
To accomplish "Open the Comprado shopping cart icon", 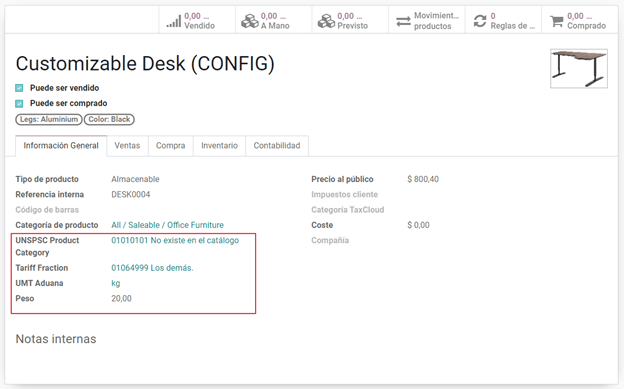I will [x=556, y=21].
